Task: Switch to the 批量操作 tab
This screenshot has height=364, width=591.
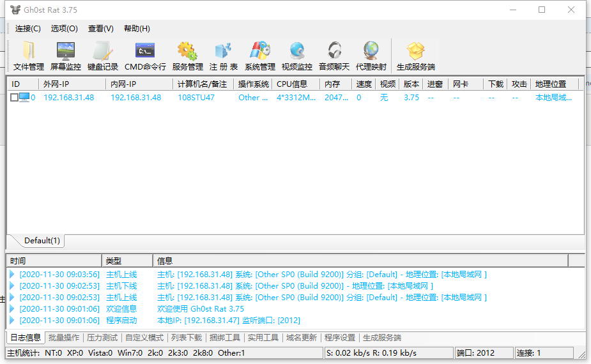Action: (64, 338)
